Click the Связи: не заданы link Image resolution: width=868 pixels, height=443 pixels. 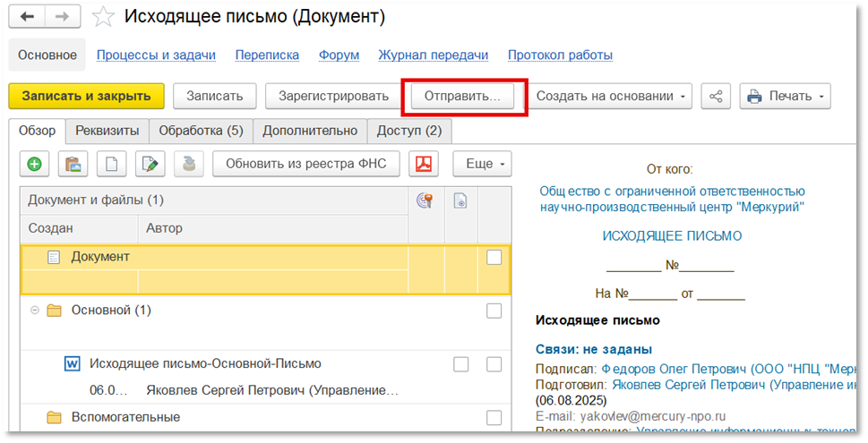(594, 350)
